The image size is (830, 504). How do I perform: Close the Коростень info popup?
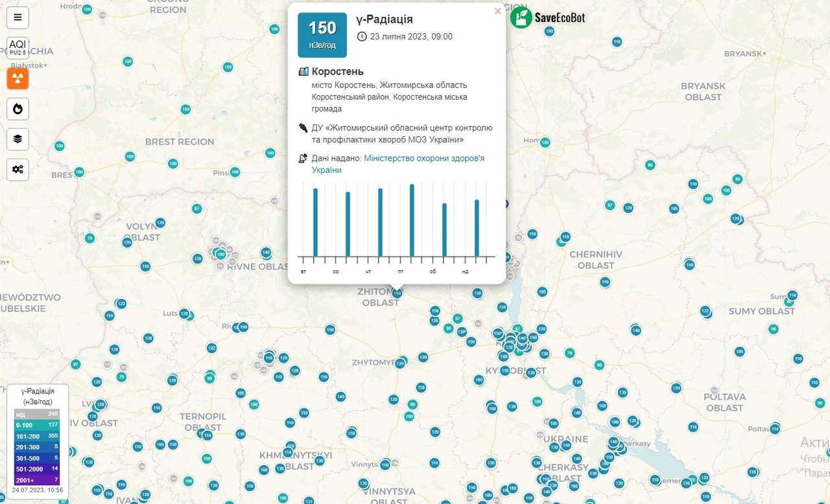pos(497,11)
